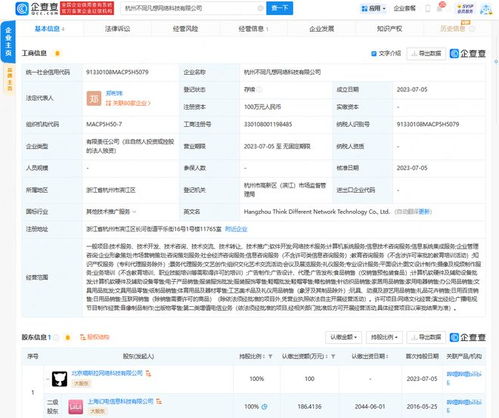Click the black cat logo of the first shareholder
This screenshot has height=418, width=499.
(60, 379)
